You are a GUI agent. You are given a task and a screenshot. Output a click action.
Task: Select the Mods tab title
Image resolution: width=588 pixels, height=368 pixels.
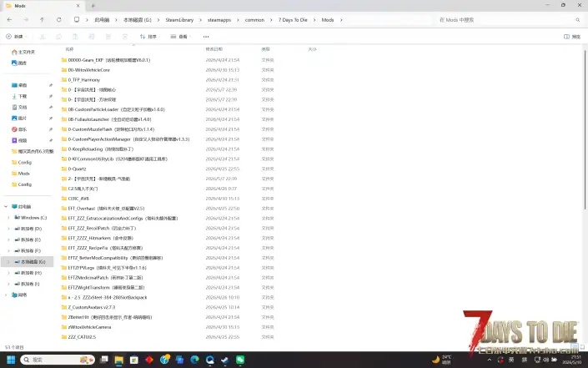tap(20, 6)
